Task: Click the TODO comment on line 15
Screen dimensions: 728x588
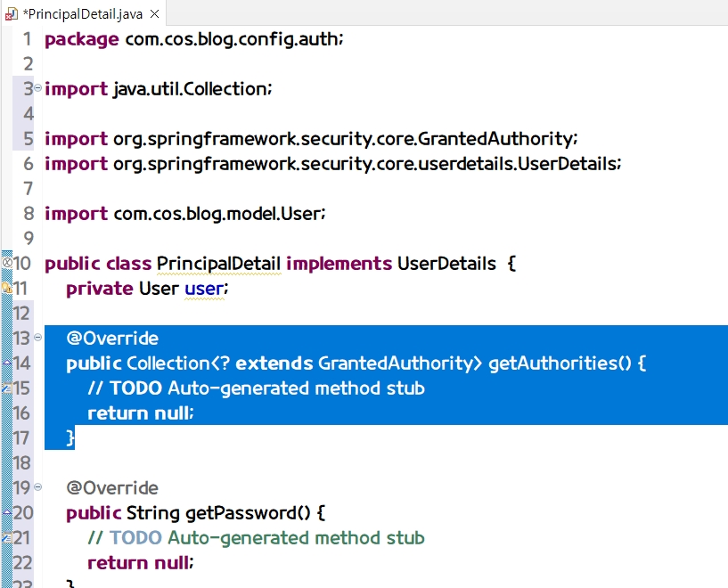Action: pyautogui.click(x=257, y=388)
